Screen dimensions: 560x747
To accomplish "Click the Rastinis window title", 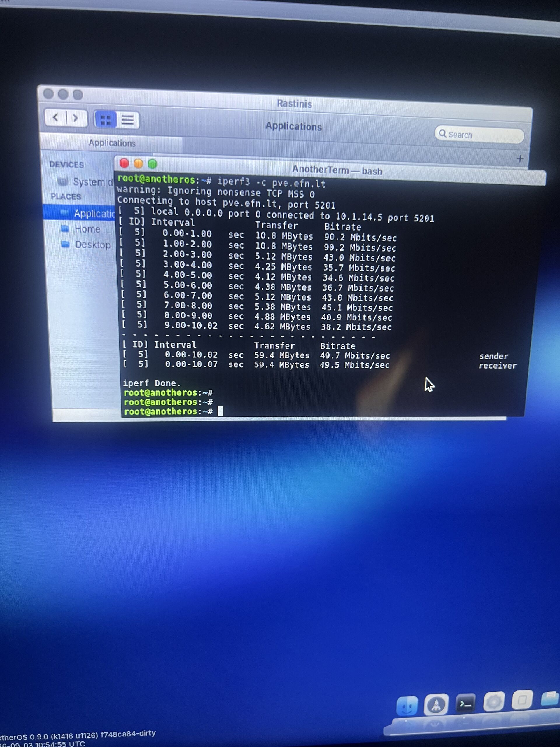I will (x=294, y=103).
